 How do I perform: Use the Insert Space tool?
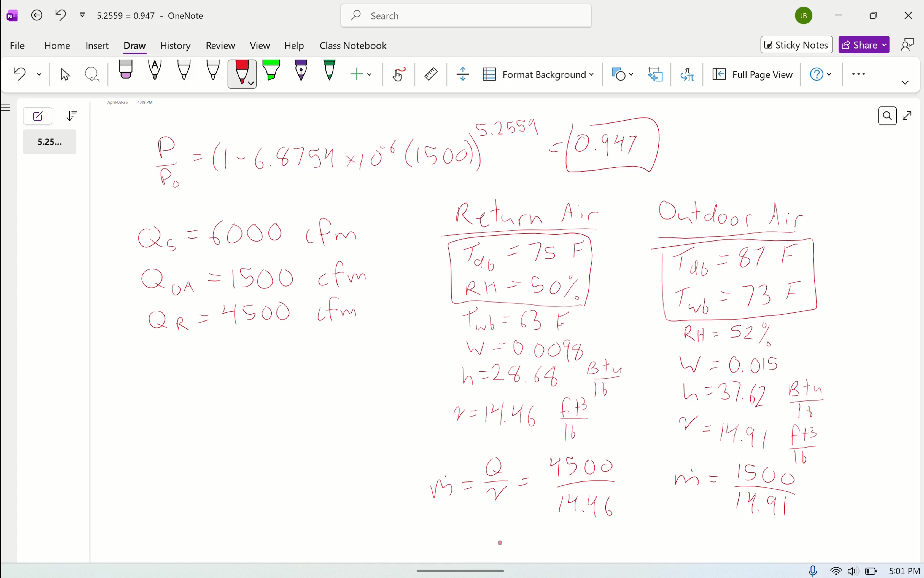(x=462, y=74)
